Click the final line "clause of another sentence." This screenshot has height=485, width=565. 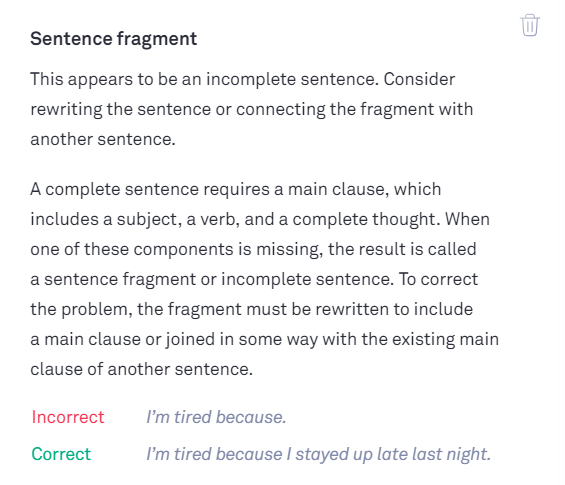(142, 369)
